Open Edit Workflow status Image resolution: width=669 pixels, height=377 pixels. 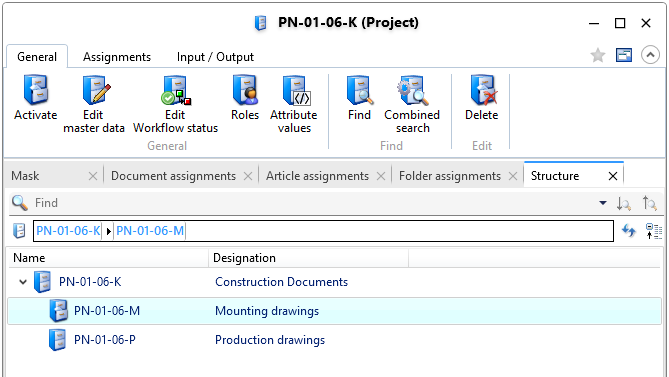point(176,90)
